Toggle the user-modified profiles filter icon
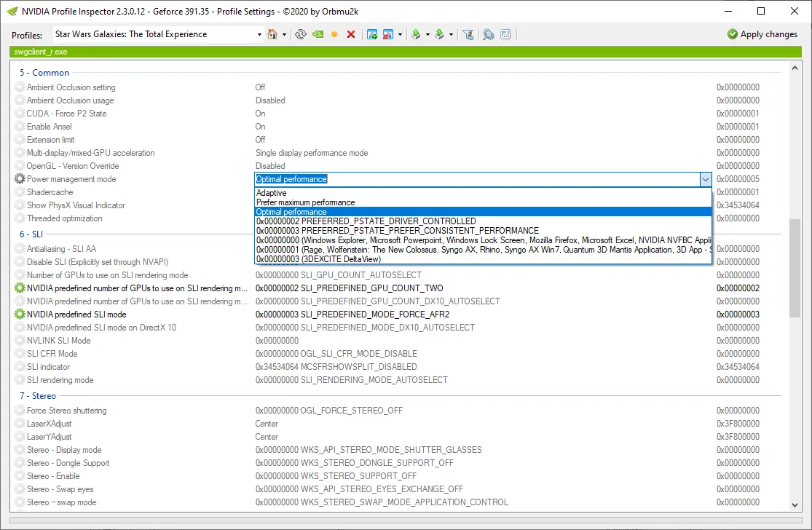812x530 pixels. 468,35
